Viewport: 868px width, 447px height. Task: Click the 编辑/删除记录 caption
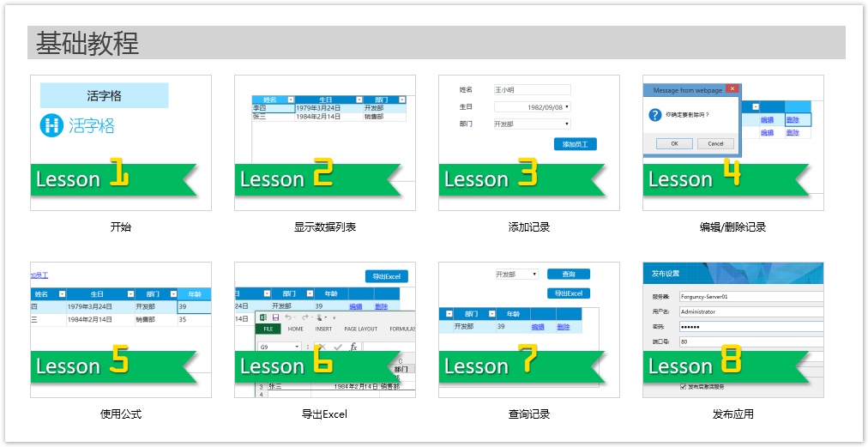[733, 227]
